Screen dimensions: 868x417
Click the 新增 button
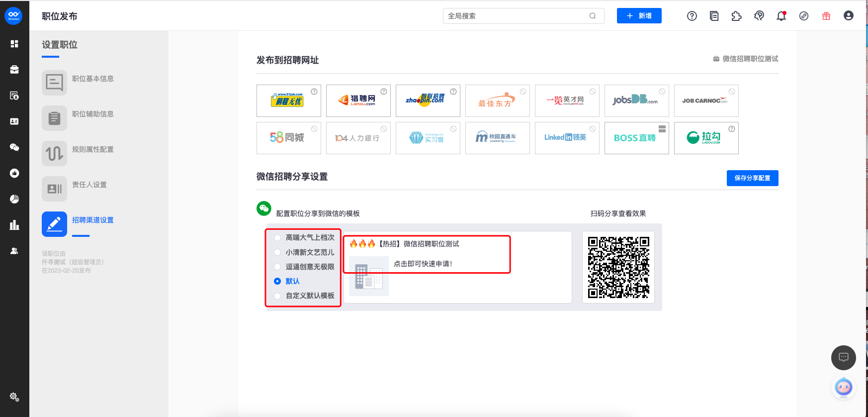tap(639, 16)
